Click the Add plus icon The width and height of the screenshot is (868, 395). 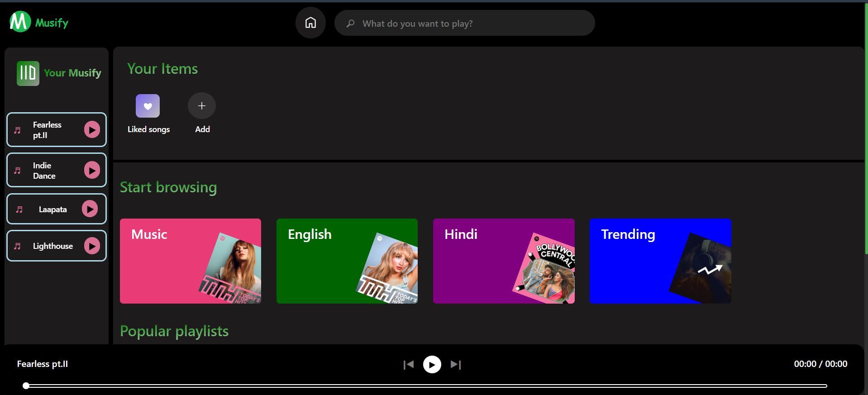click(x=202, y=106)
